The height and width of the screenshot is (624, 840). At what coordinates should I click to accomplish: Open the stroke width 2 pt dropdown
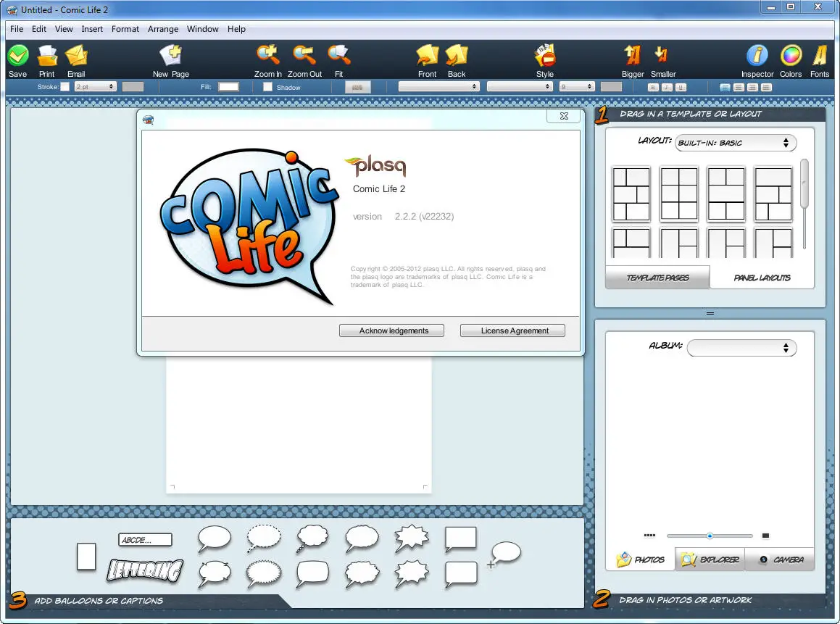(x=96, y=87)
